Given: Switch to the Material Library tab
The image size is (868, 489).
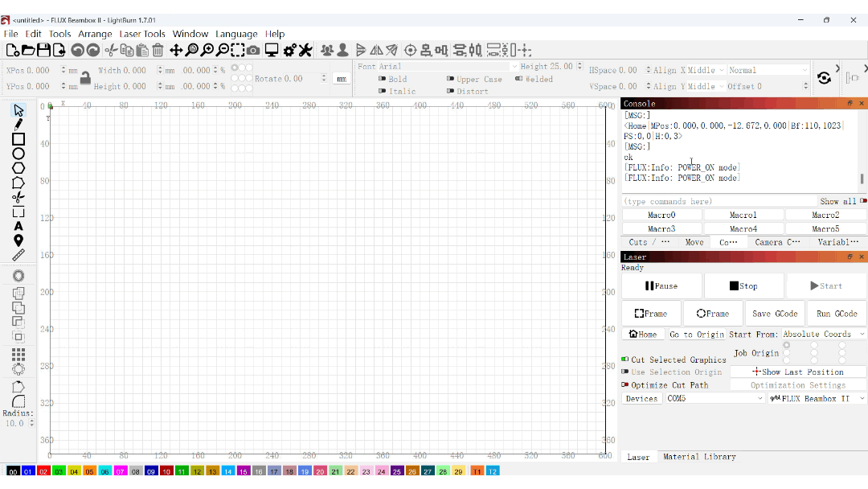Looking at the screenshot, I should click(x=699, y=457).
